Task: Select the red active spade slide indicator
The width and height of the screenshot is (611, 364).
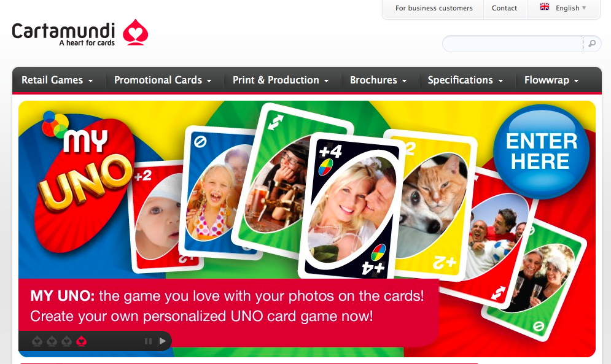Action: tap(82, 341)
